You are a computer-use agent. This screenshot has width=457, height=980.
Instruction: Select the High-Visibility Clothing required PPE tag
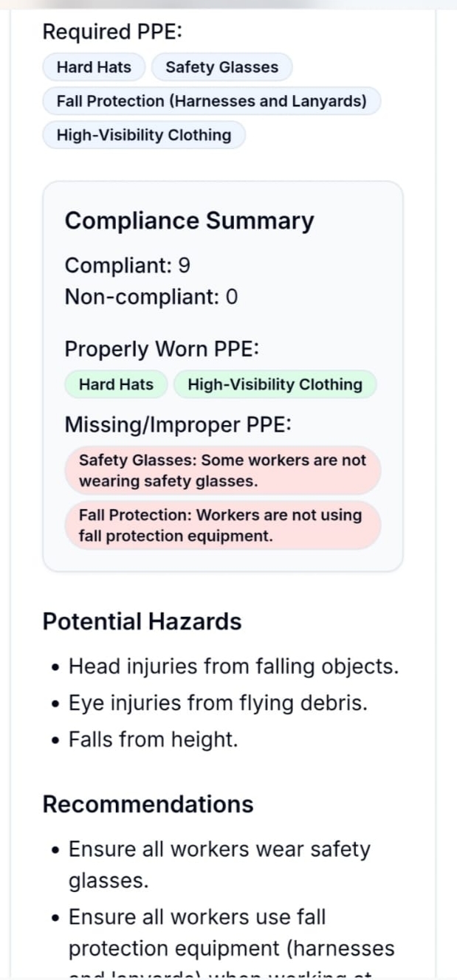click(x=143, y=135)
